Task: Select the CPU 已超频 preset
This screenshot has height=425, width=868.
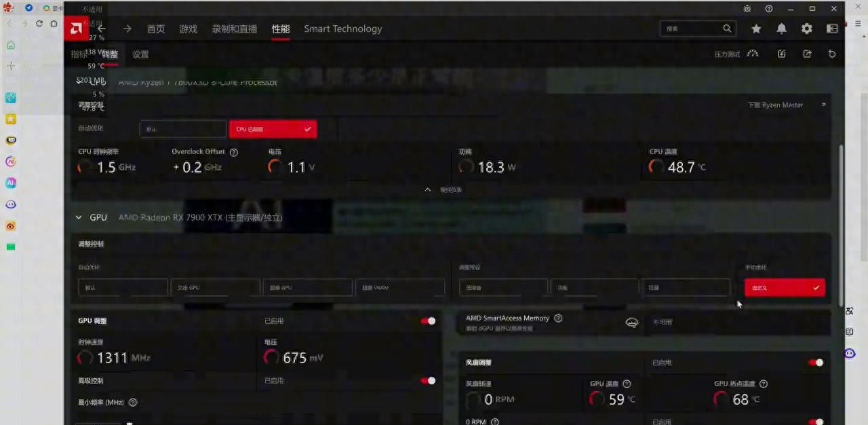Action: [x=273, y=129]
